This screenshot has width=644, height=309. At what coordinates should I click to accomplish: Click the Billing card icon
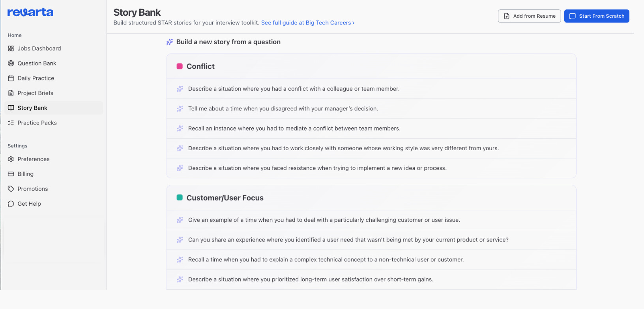click(x=11, y=174)
